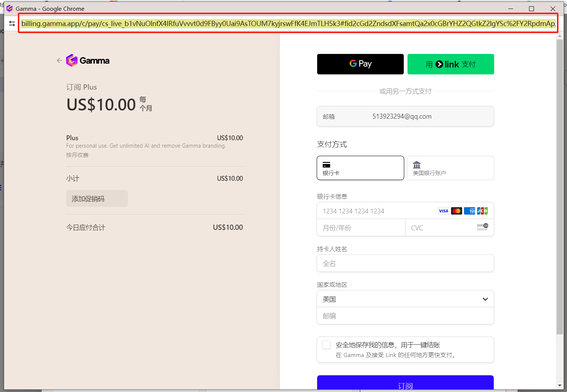Click 持卡人姓名 field label
567x392 pixels.
click(x=332, y=249)
